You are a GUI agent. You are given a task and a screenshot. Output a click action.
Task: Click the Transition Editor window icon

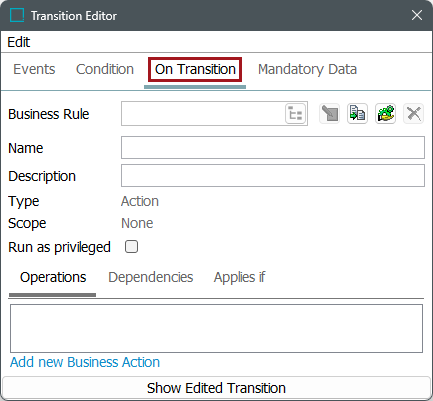17,15
